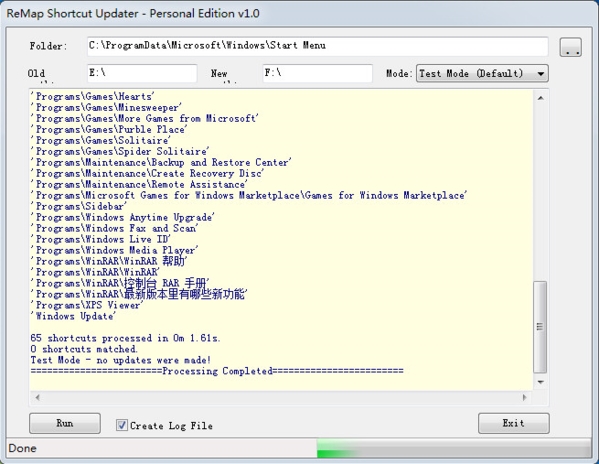Screen dimensions: 599x464
Task: Click the 'Programs\Sidebar' log line
Action: (x=79, y=207)
